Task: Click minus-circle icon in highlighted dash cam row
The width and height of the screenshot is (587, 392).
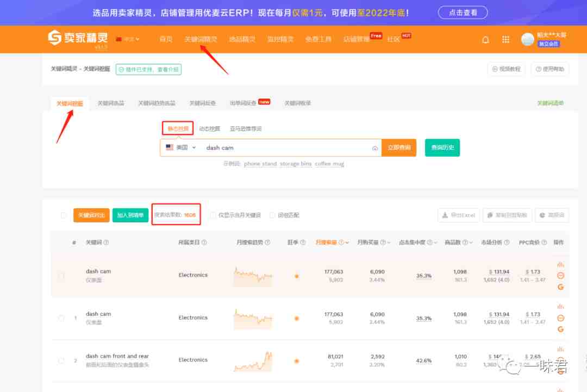Action: pyautogui.click(x=560, y=276)
